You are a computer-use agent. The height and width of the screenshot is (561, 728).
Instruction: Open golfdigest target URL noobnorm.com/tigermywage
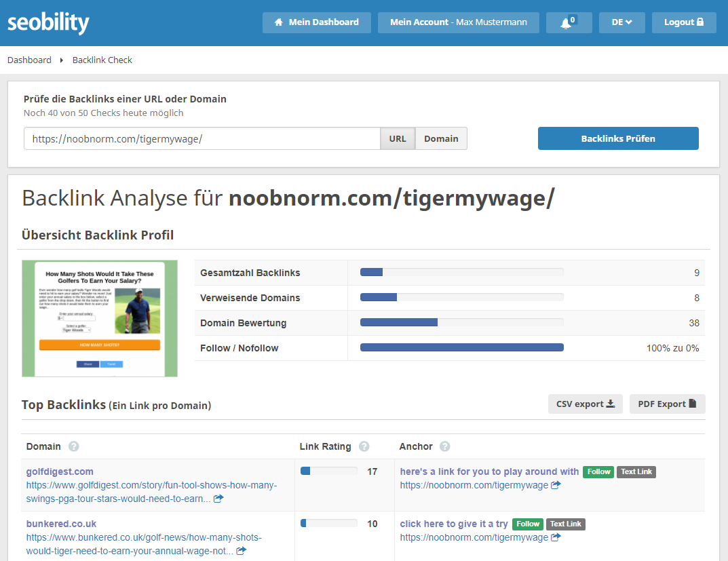coord(474,486)
